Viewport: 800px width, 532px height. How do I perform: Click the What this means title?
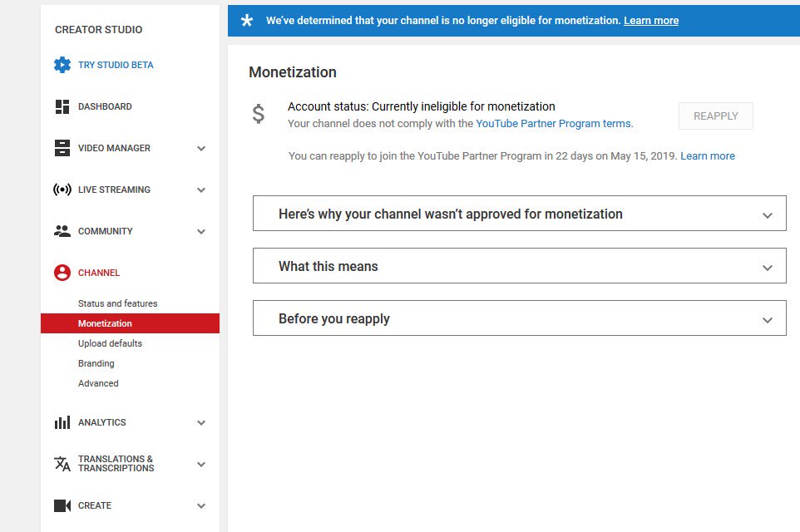tap(328, 267)
